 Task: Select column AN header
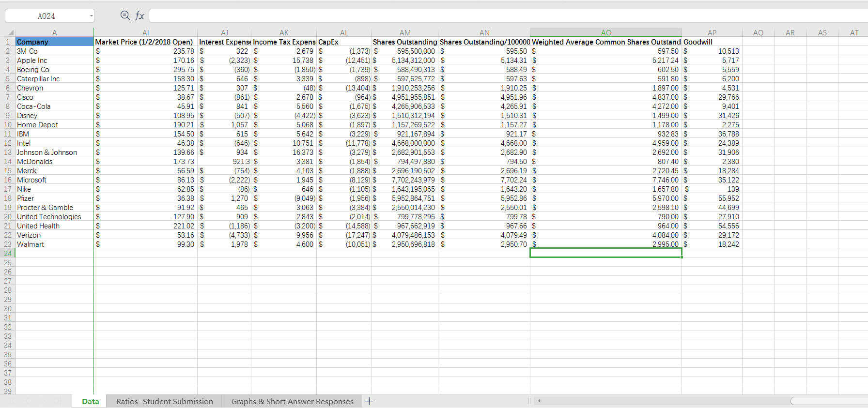(484, 32)
